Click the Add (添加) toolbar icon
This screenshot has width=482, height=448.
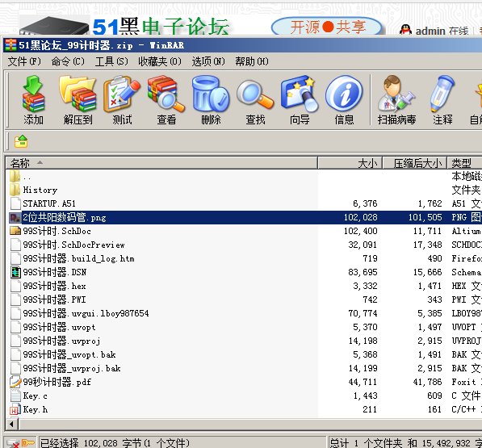click(x=33, y=94)
